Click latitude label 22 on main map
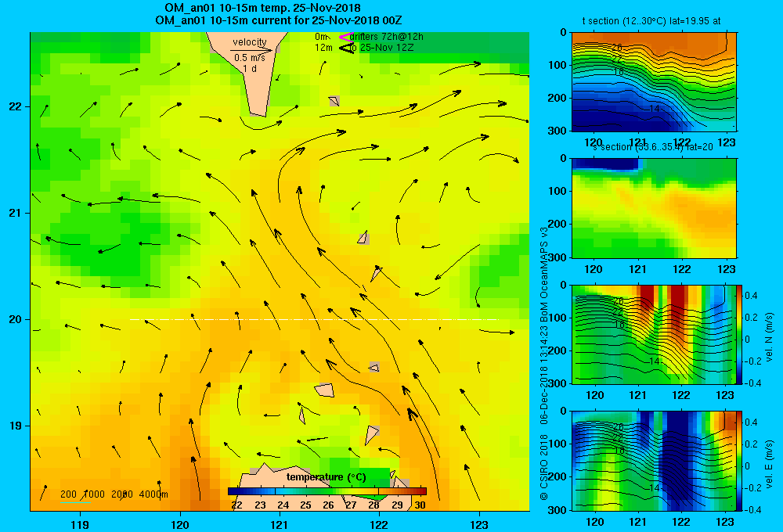 [16, 106]
